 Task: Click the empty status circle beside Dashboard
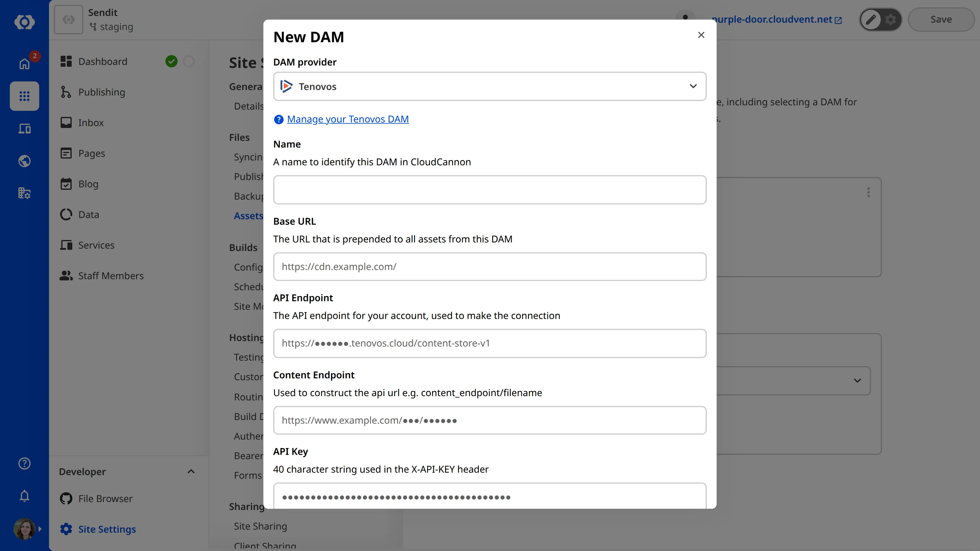tap(189, 61)
